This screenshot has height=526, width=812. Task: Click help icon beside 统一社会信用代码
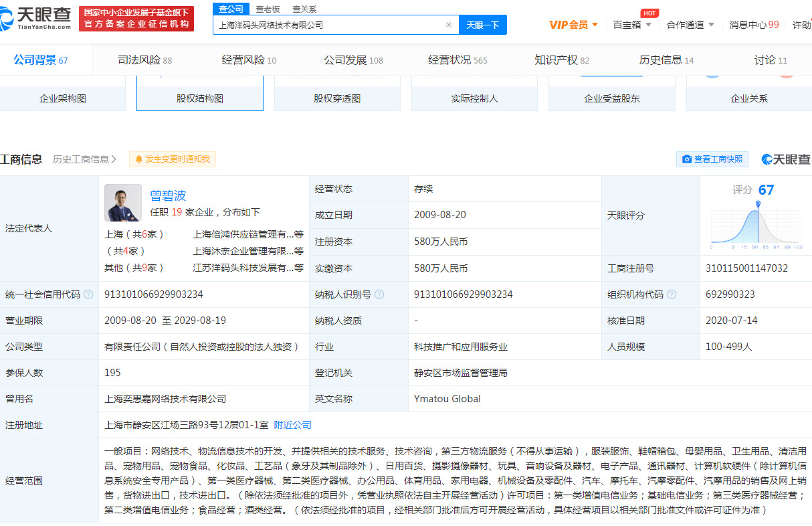pos(88,294)
